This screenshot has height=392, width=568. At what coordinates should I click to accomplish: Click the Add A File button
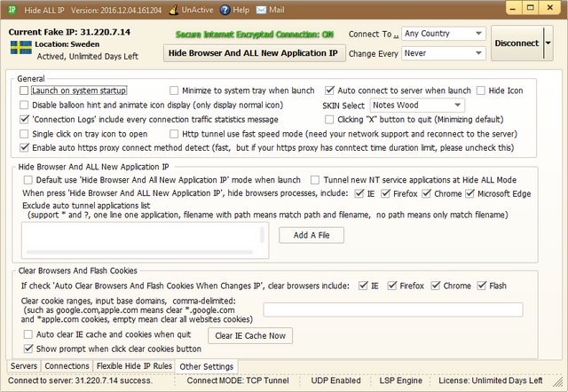pos(311,235)
